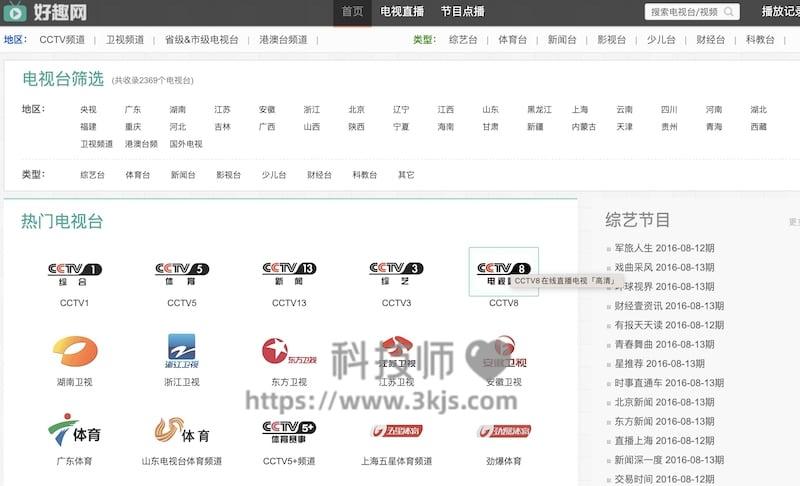Open the 山东电视台体育频道 logo
This screenshot has width=800, height=486.
[182, 431]
